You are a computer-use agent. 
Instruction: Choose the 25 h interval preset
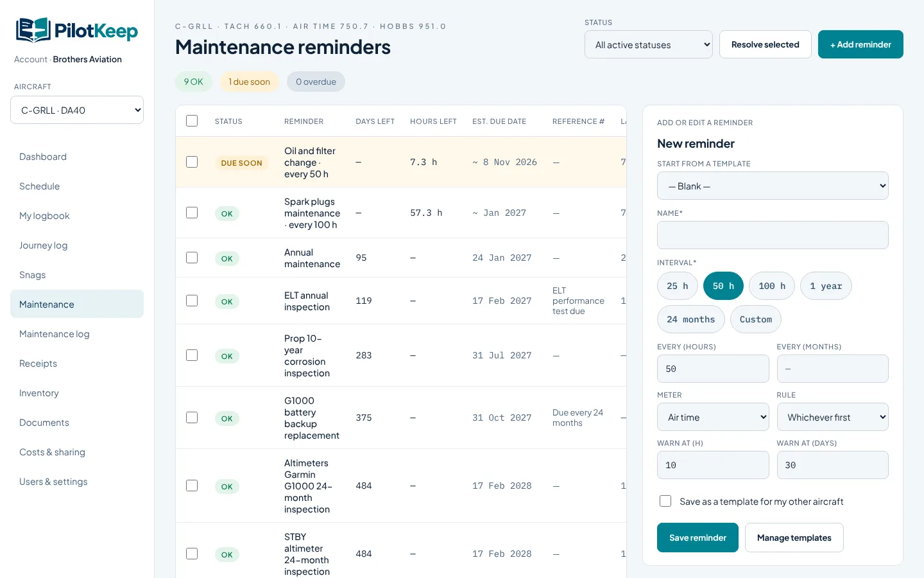click(678, 286)
